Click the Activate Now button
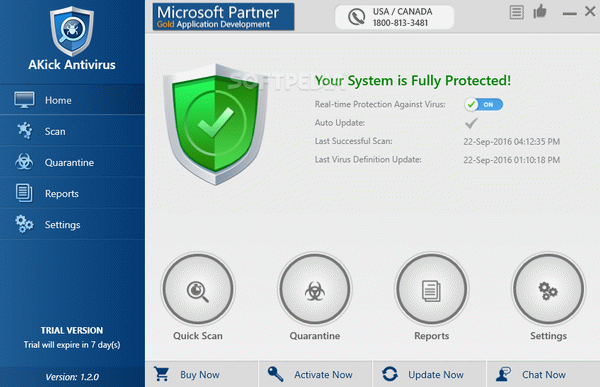This screenshot has height=387, width=600. (x=315, y=374)
